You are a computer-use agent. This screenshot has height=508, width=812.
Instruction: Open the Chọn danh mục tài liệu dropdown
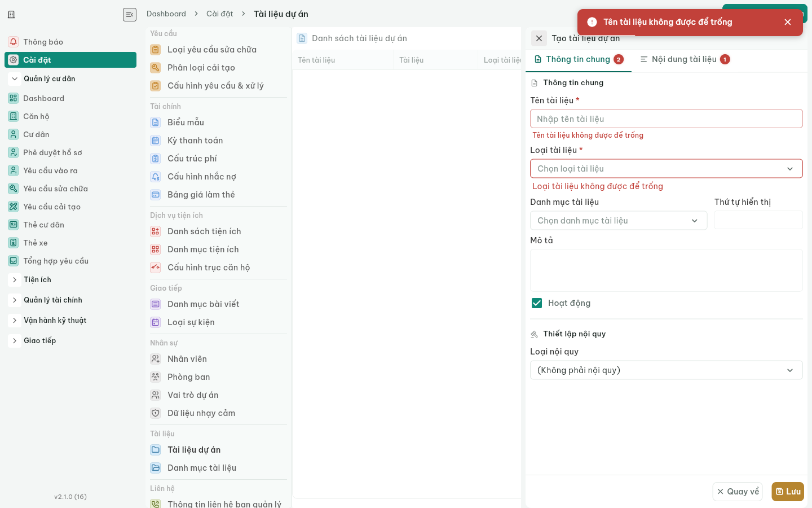click(x=619, y=221)
